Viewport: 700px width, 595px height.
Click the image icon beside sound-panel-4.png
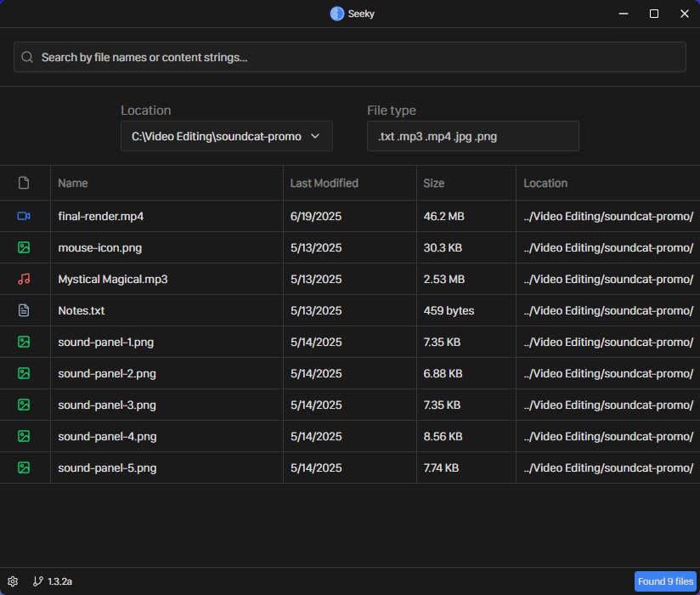point(24,436)
